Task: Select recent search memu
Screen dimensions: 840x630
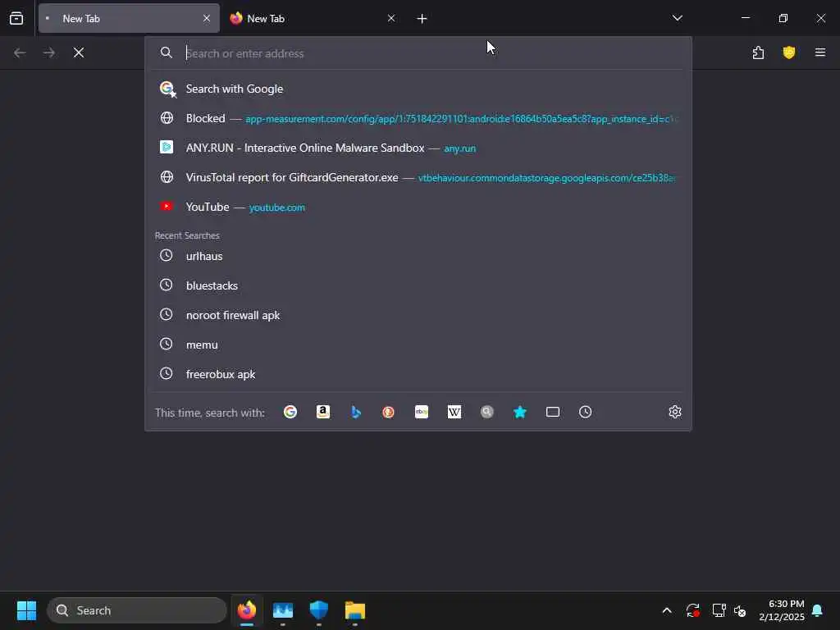Action: click(x=418, y=345)
